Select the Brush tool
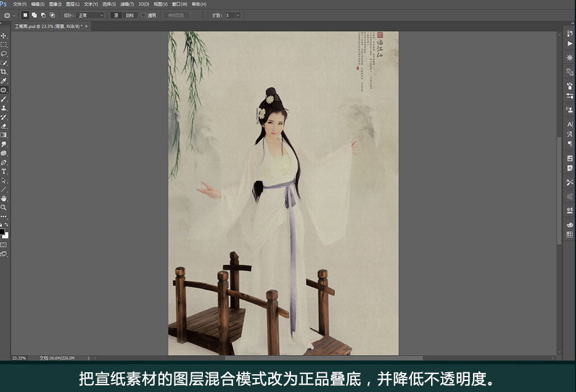 [4, 99]
